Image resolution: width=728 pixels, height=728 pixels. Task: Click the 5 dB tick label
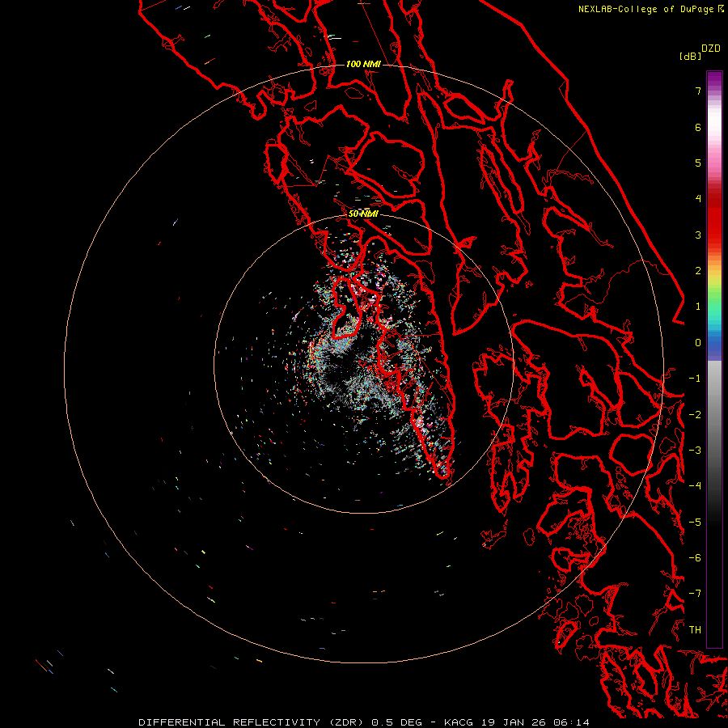pyautogui.click(x=698, y=163)
